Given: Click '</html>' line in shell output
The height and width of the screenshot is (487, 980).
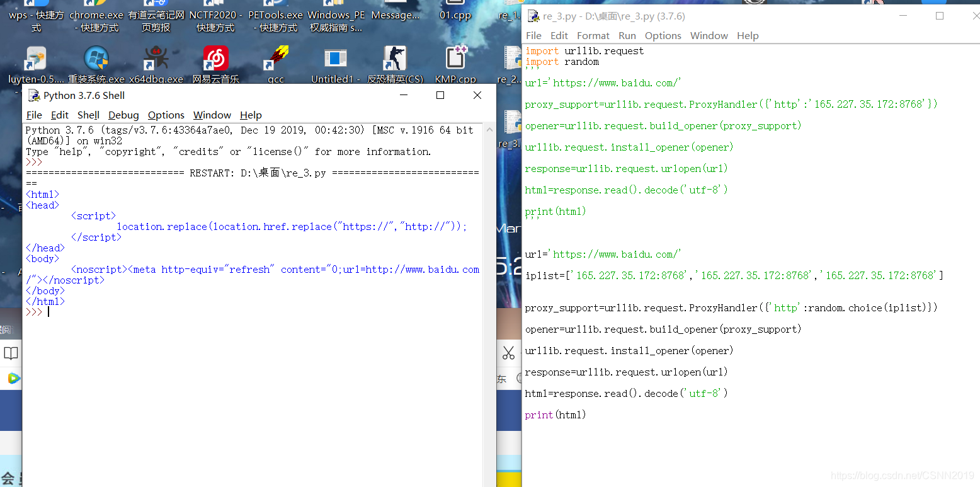Looking at the screenshot, I should coord(45,301).
